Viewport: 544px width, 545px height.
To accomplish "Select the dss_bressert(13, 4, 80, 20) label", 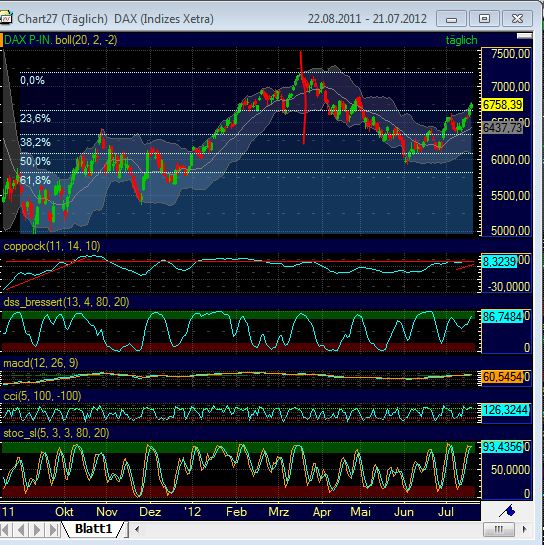I will (x=66, y=302).
